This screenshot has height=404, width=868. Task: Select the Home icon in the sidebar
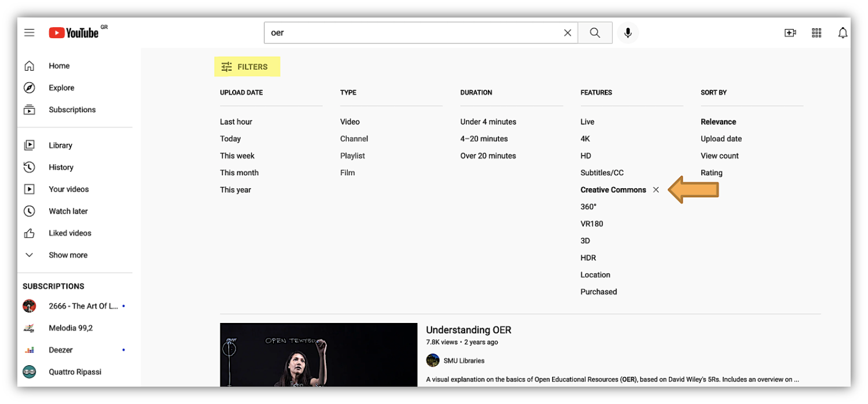(x=29, y=65)
